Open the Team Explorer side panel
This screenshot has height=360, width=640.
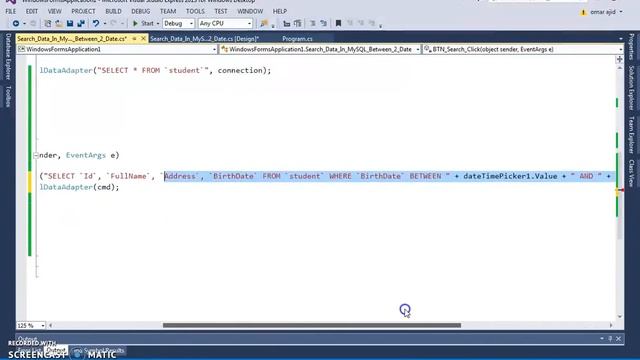tap(631, 135)
